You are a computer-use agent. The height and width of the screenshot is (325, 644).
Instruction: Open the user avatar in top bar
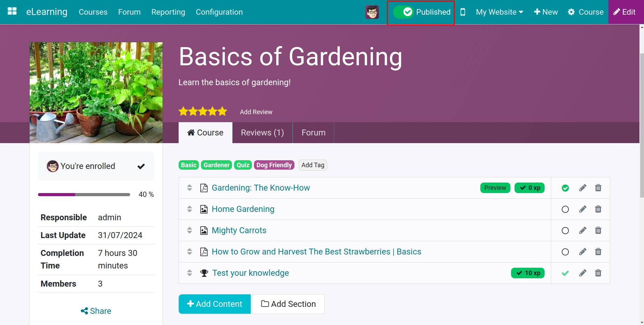[x=372, y=12]
